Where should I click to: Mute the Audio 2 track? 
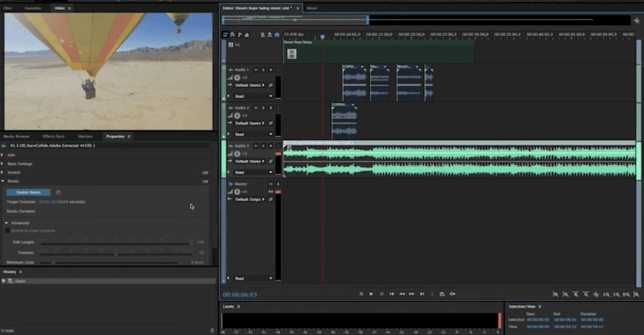coord(256,108)
